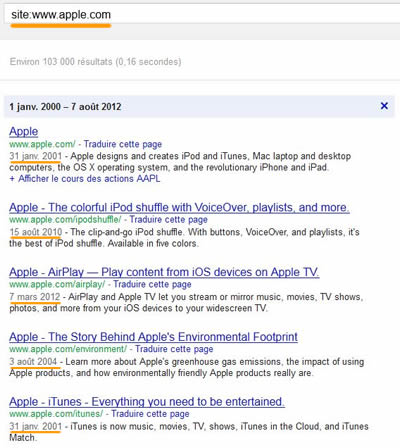Select the 3 août 2004 date text
The image size is (400, 448).
33,361
